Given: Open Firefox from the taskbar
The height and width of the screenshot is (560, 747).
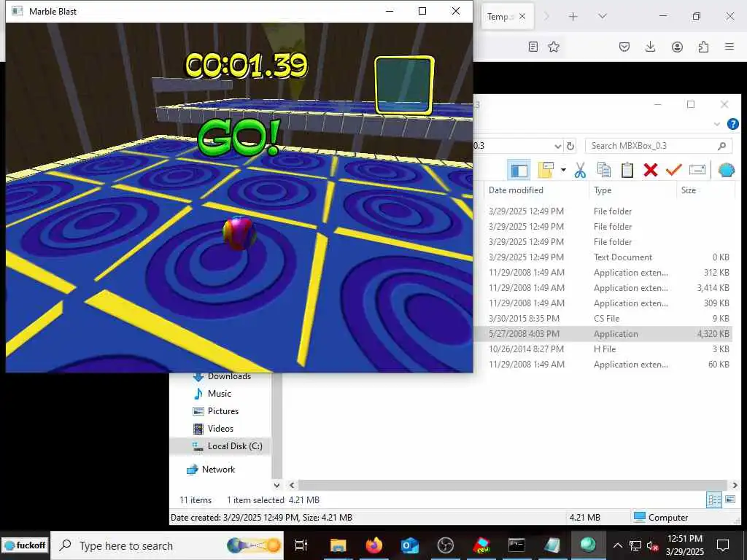Looking at the screenshot, I should click(374, 545).
